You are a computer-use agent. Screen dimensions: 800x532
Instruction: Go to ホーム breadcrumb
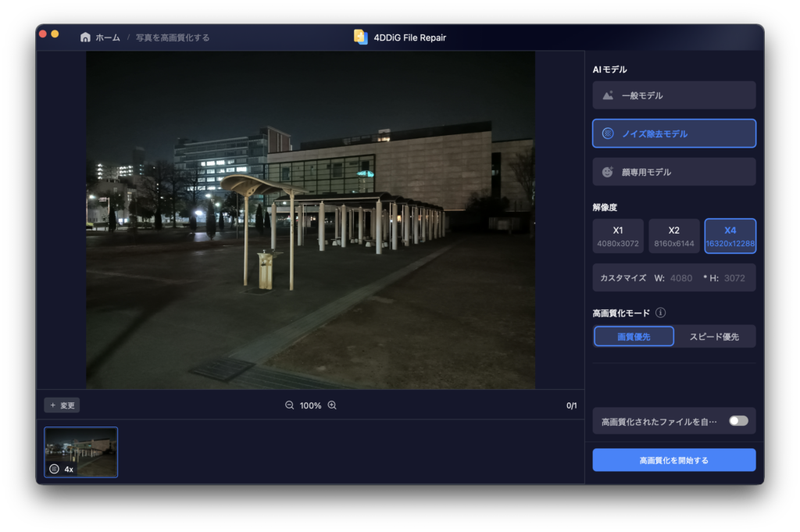pyautogui.click(x=108, y=37)
